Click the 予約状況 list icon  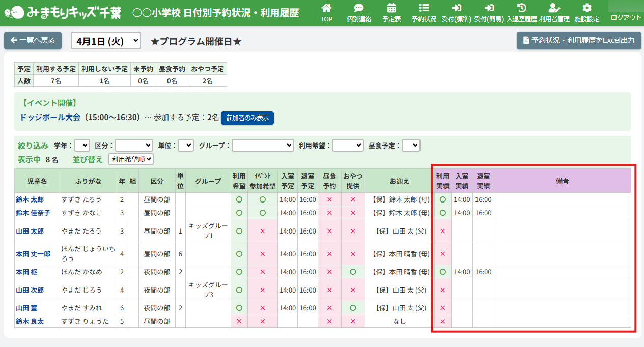[x=424, y=8]
